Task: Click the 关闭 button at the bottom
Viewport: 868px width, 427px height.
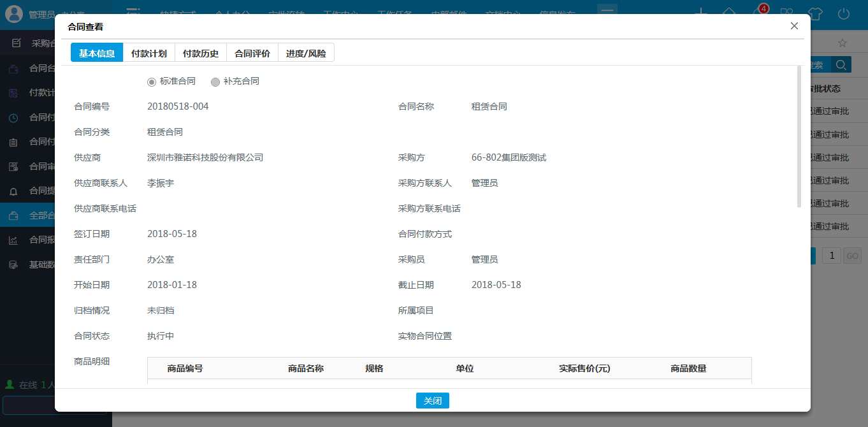Action: 433,400
